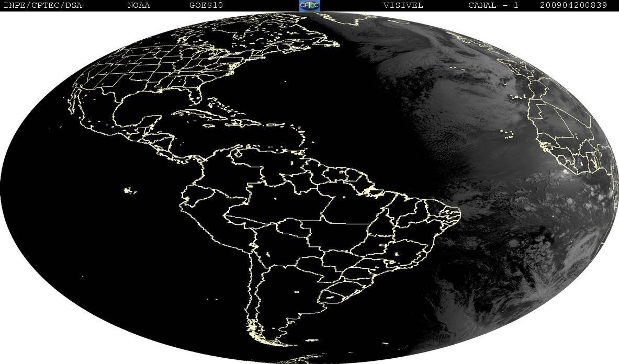Viewport: 619px width, 364px height.
Task: Click the CANAL - 1 text
Action: coord(493,5)
